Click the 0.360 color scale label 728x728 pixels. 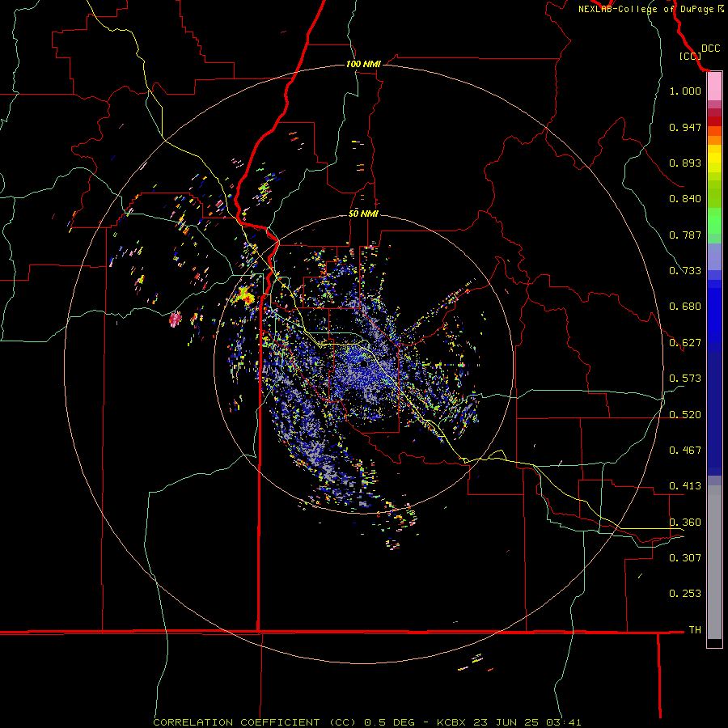[685, 523]
